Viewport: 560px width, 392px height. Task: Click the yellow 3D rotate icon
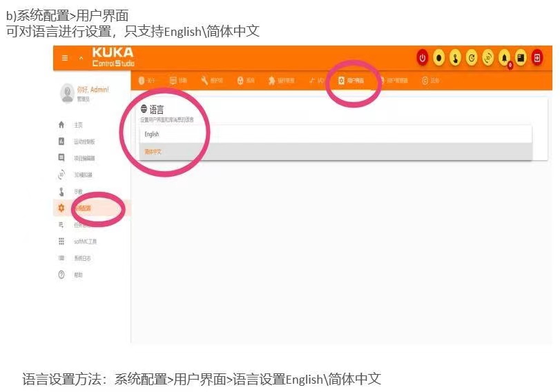point(488,58)
